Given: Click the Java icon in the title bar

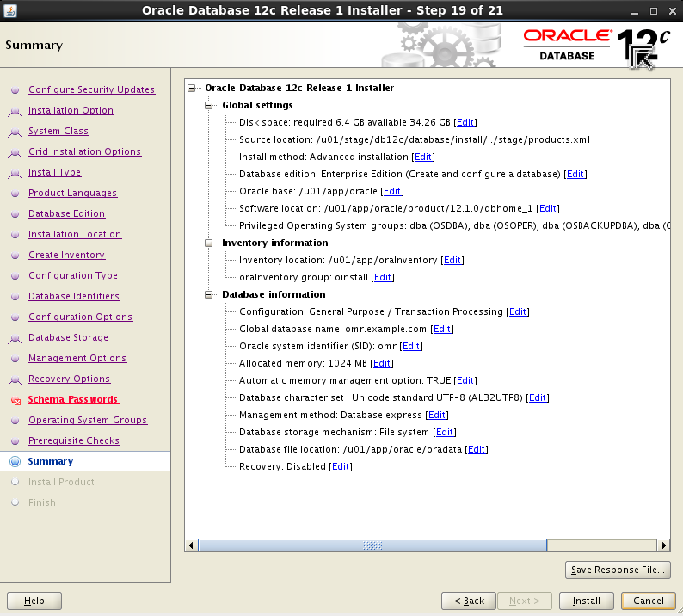Looking at the screenshot, I should pyautogui.click(x=10, y=11).
